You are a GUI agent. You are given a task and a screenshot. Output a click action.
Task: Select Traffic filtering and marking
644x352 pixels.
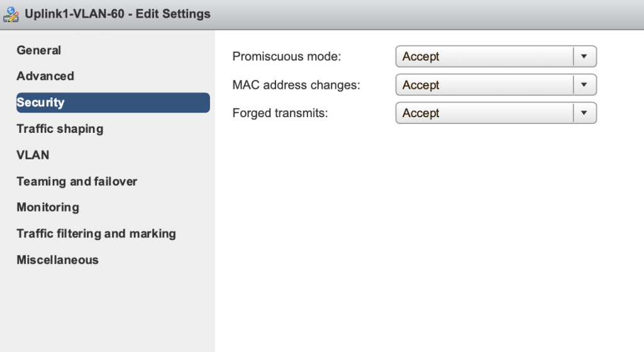point(96,234)
